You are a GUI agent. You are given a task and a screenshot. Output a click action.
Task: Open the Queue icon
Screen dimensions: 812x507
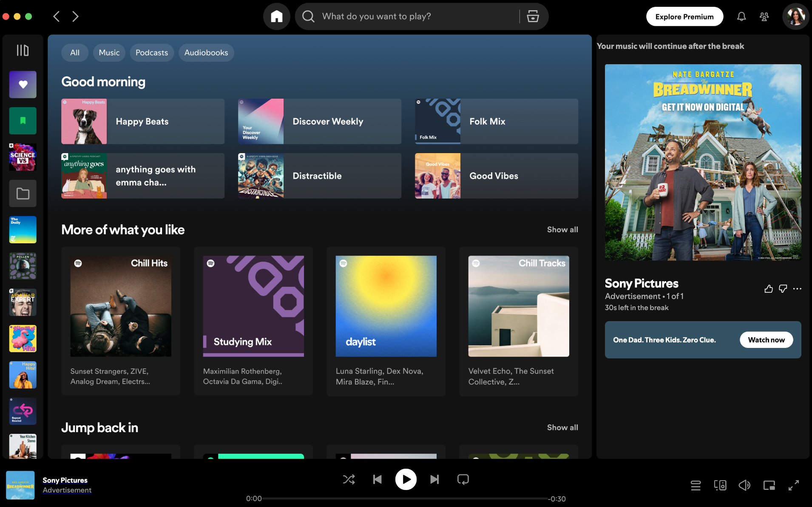(x=696, y=485)
